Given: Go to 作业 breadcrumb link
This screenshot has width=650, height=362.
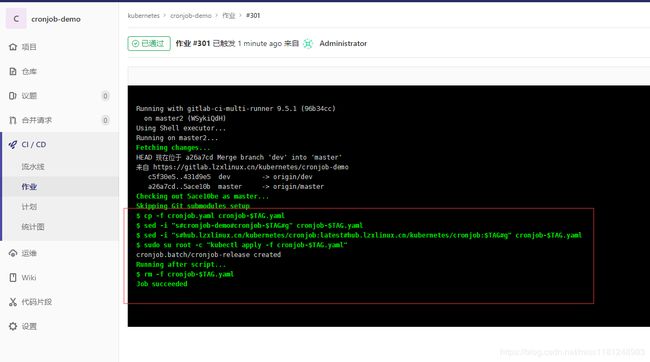Looking at the screenshot, I should (x=228, y=15).
